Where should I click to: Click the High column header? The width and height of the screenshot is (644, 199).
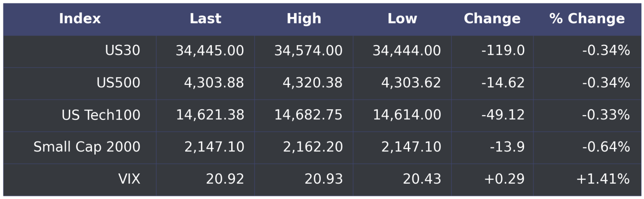click(x=304, y=19)
